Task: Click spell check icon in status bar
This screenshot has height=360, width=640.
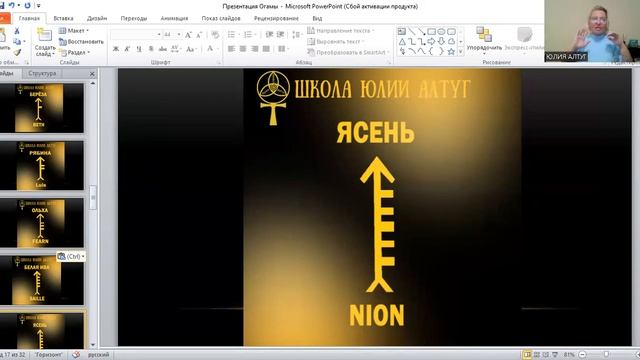Action: click(x=76, y=355)
